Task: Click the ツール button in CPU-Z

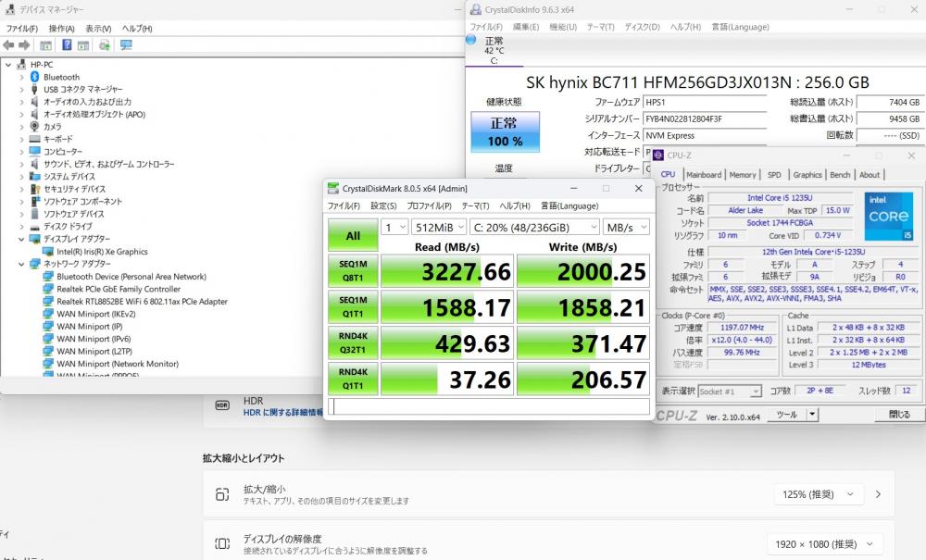Action: [786, 415]
